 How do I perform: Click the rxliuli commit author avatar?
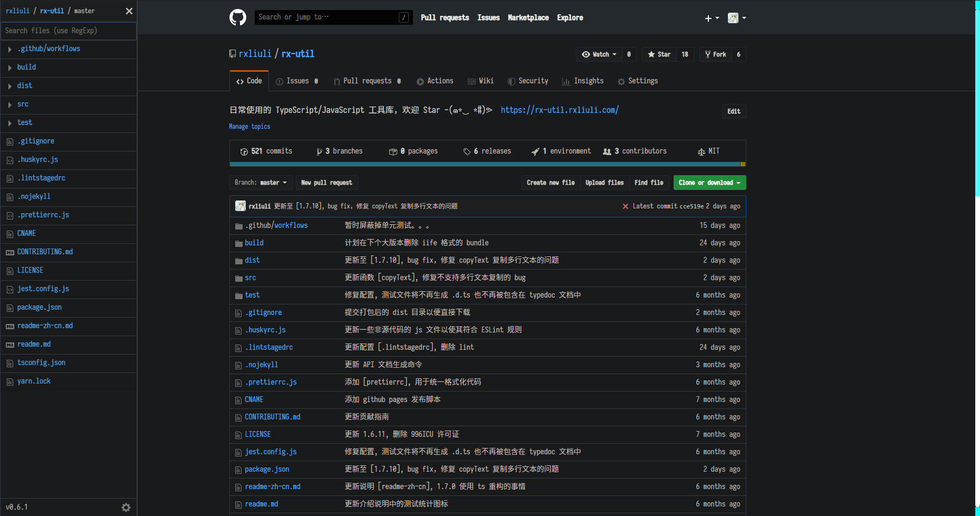coord(241,206)
